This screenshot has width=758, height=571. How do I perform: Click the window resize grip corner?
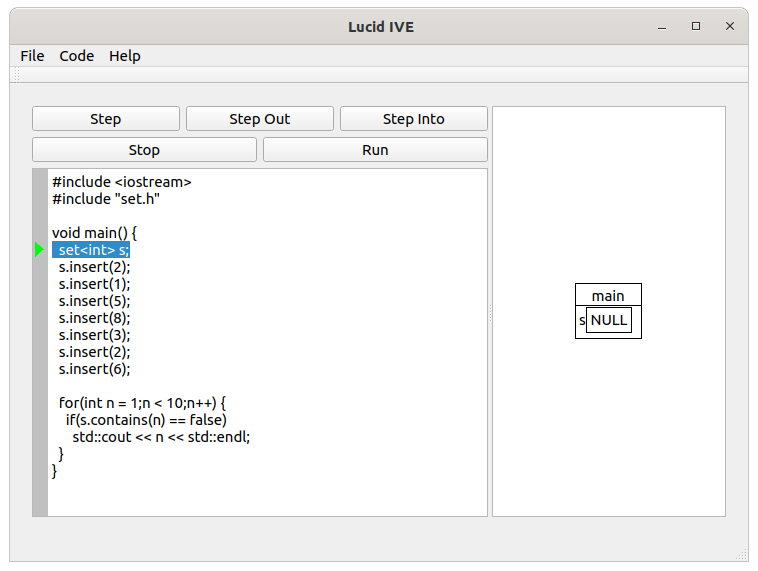[742, 555]
